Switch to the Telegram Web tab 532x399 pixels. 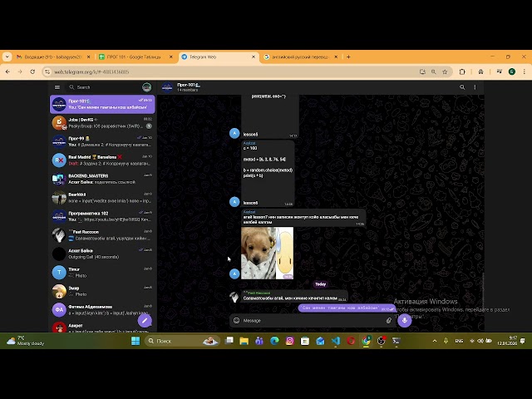[214, 57]
